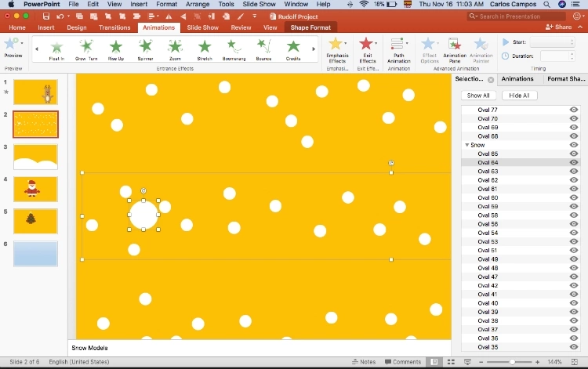Click the Show All button
588x369 pixels.
tap(478, 96)
